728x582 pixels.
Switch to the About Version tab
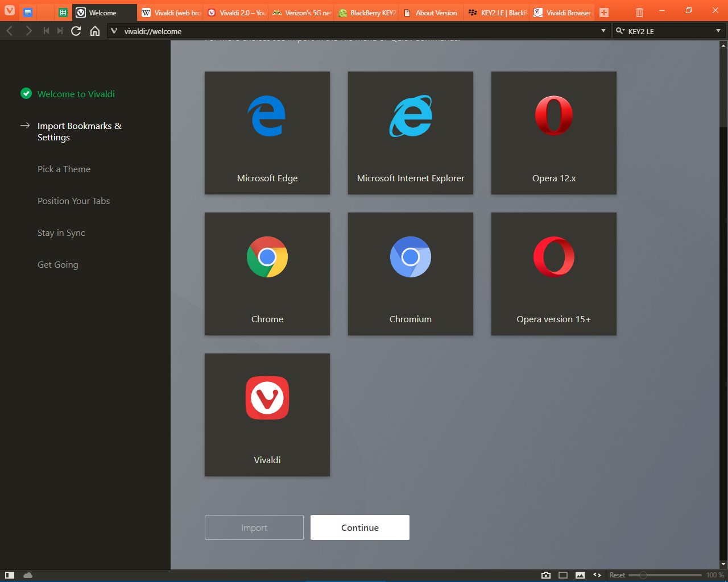click(x=432, y=12)
